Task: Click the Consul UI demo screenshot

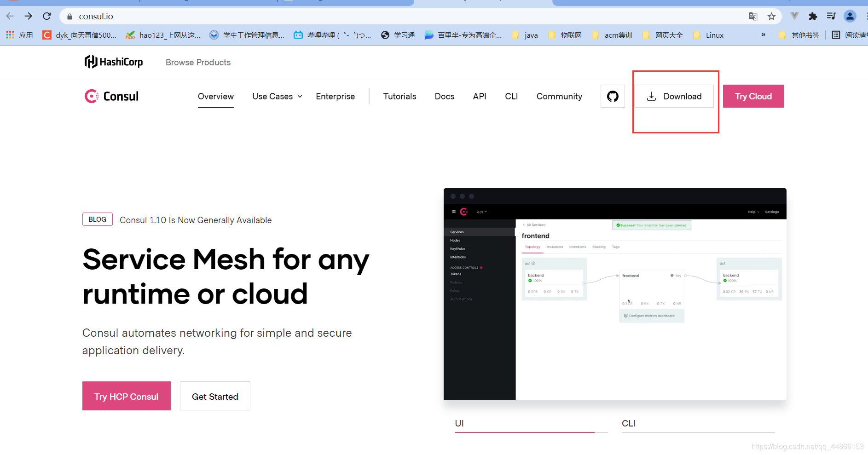Action: (615, 294)
